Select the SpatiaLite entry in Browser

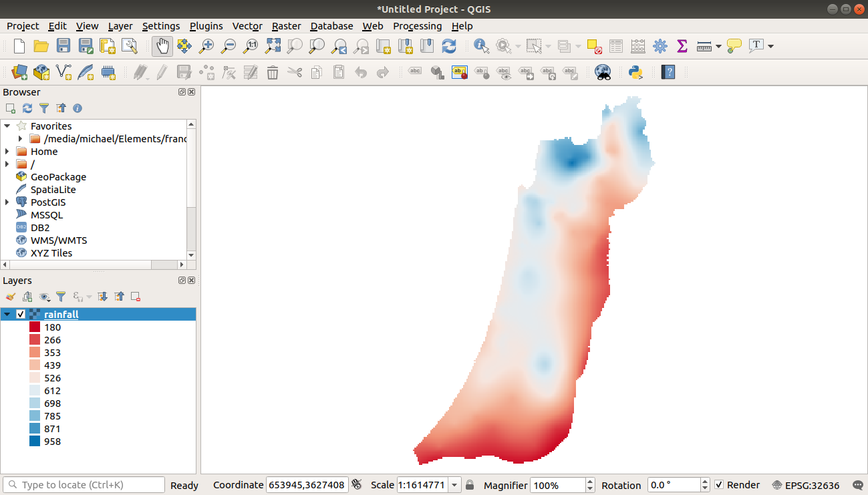point(53,190)
